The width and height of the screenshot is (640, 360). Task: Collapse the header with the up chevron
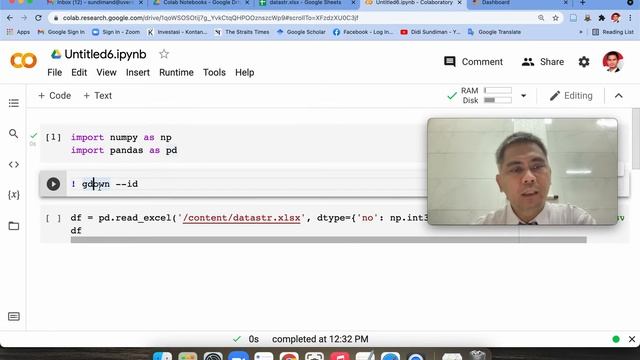619,96
